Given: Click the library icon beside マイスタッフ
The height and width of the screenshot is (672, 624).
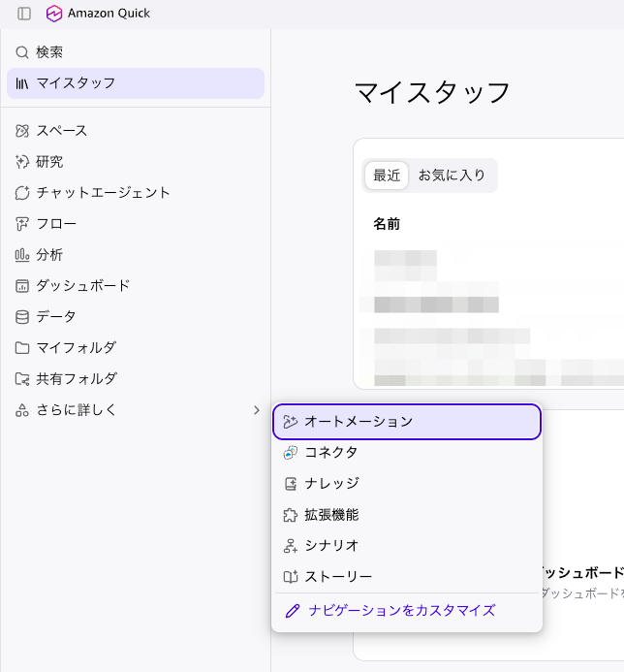Looking at the screenshot, I should pyautogui.click(x=22, y=83).
